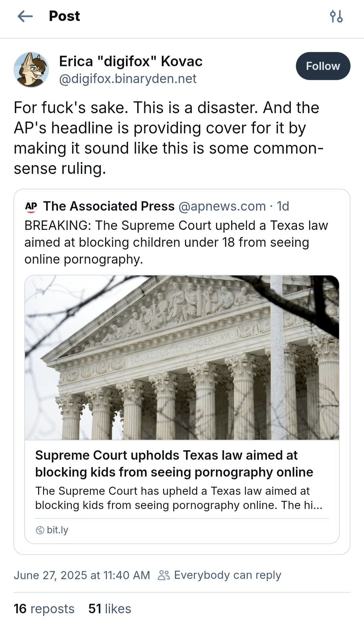Tap the people icon for reply settings
Screen dimensions: 364x625
(x=164, y=575)
